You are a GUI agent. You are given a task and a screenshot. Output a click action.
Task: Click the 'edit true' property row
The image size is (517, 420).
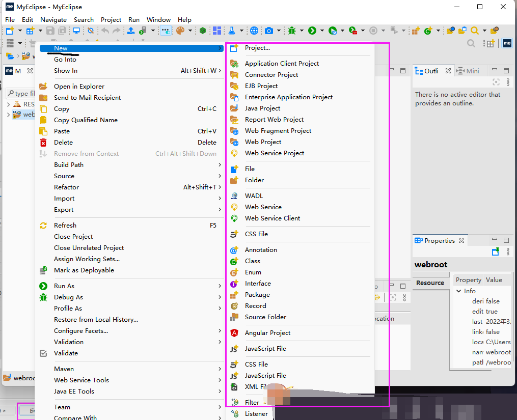483,312
